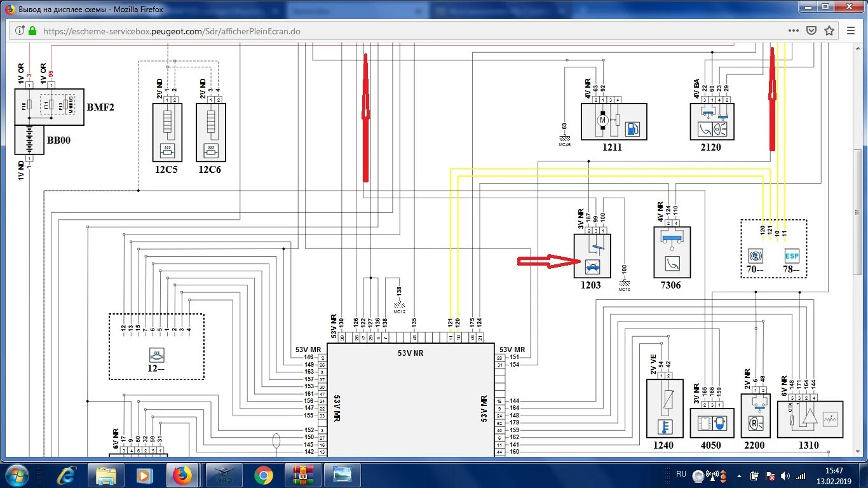
Task: Open the Windows Start menu
Action: coord(17,475)
